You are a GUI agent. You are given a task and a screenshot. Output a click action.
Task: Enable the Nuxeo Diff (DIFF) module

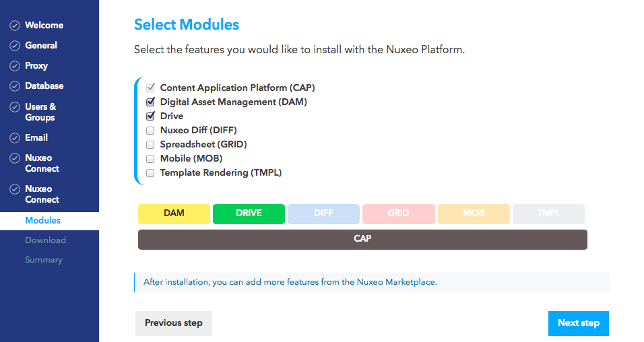150,131
